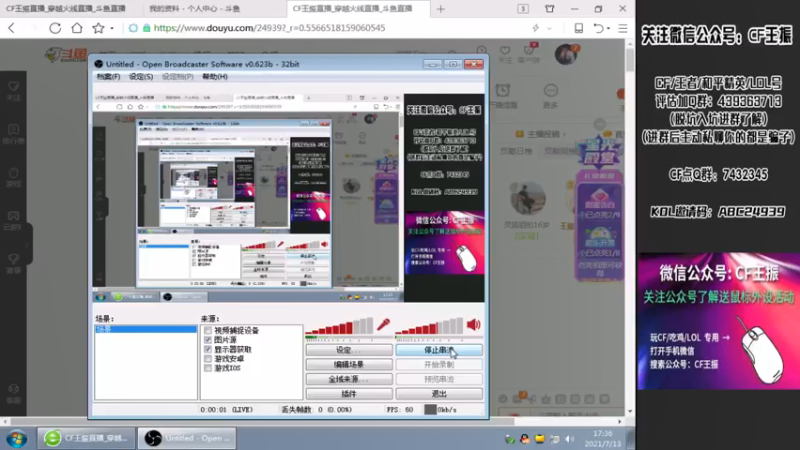800x450 pixels.
Task: Click the undo closed-tab arrow icon
Action: (x=598, y=28)
